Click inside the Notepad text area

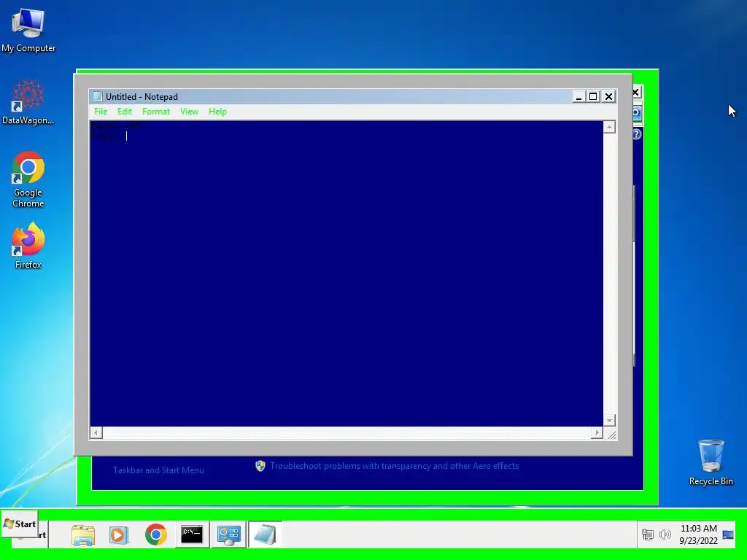[347, 274]
